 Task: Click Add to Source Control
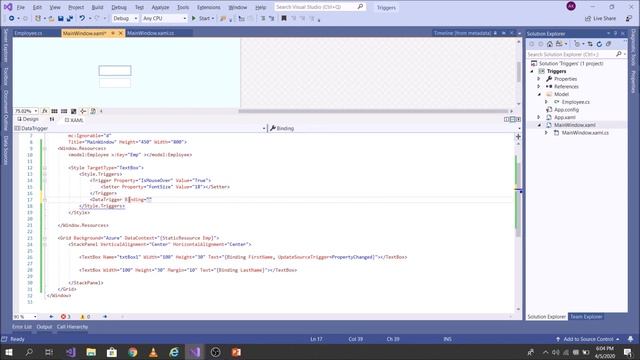[588, 339]
